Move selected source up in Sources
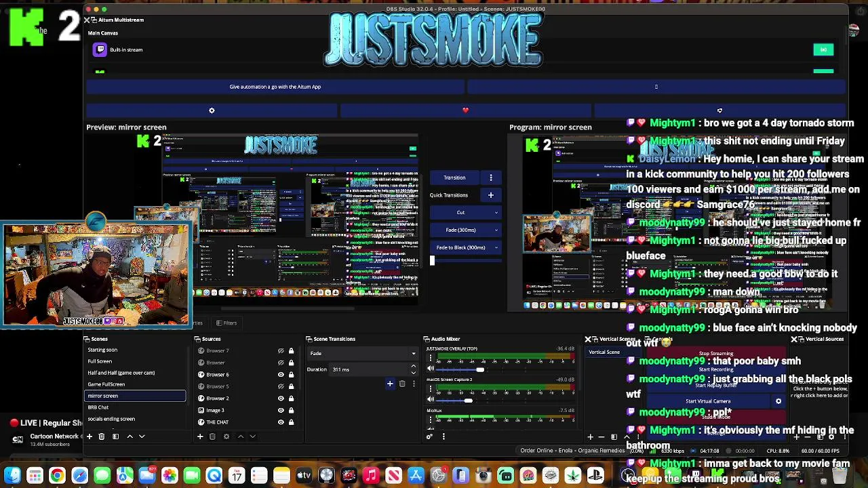 coord(240,436)
